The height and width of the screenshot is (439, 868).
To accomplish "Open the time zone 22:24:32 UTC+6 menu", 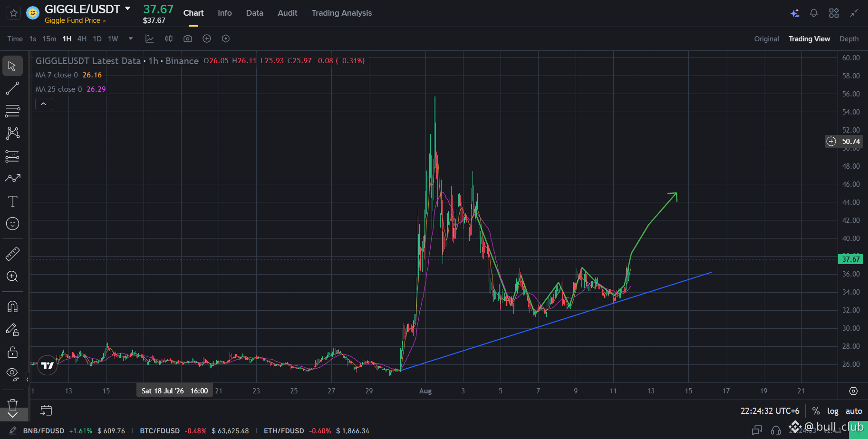I will pos(770,411).
